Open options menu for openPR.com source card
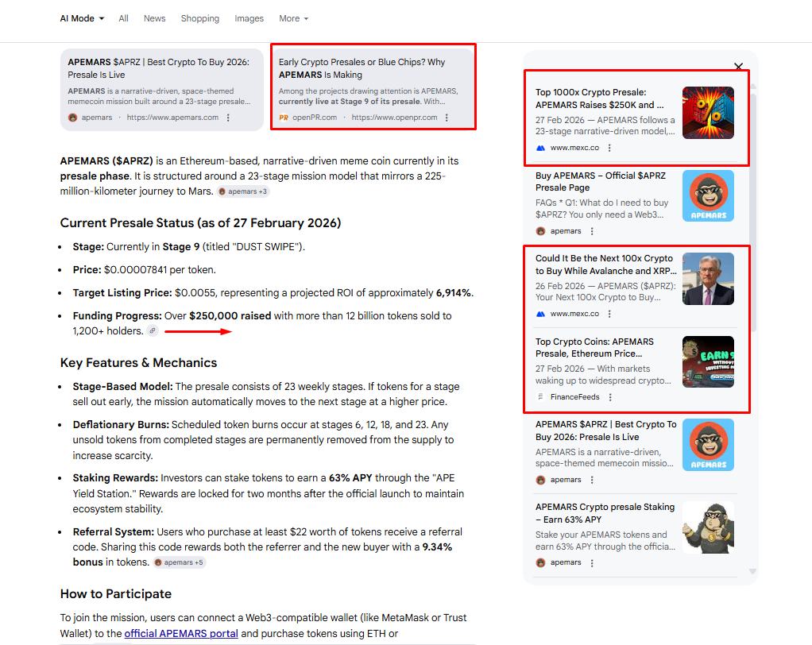The width and height of the screenshot is (812, 645). (447, 118)
